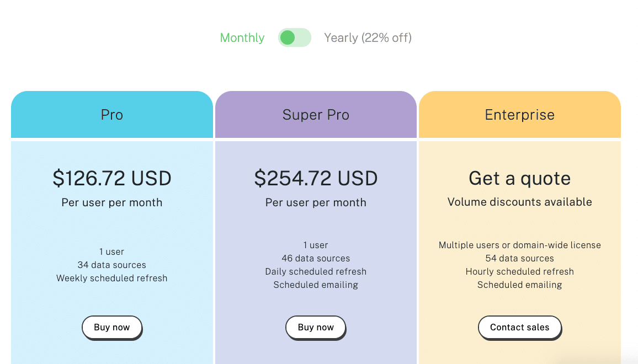Click the $254.72 USD price text

coord(316,178)
